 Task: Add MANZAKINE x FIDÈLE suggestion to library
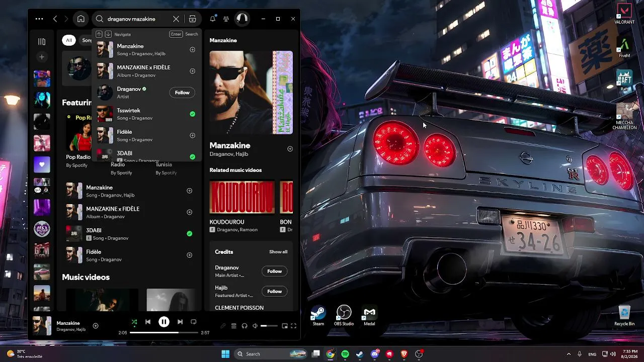pyautogui.click(x=192, y=71)
